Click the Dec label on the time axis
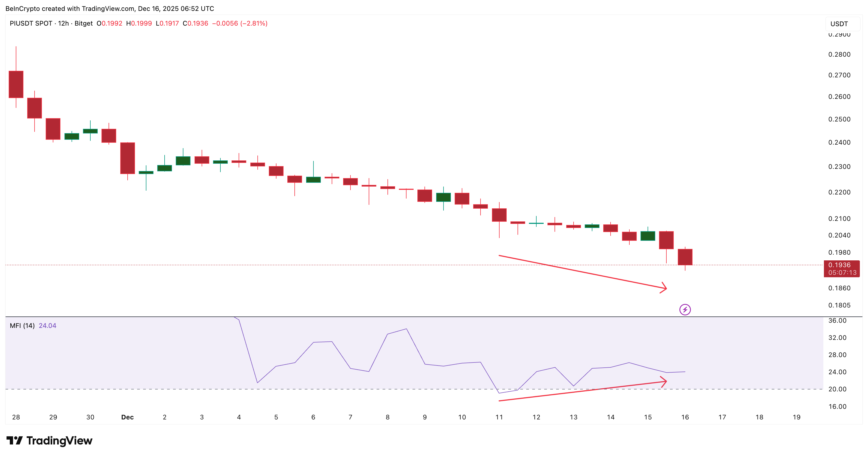This screenshot has width=868, height=457. 127,417
